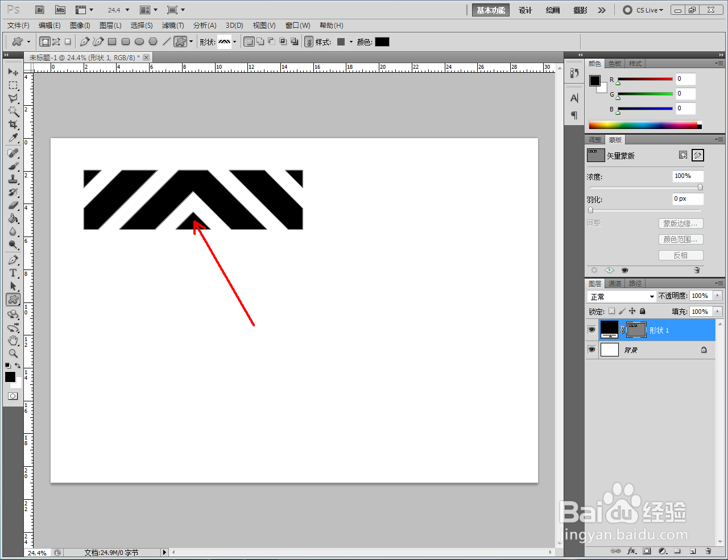The width and height of the screenshot is (728, 560).
Task: Select the Clone Stamp tool
Action: point(13,179)
